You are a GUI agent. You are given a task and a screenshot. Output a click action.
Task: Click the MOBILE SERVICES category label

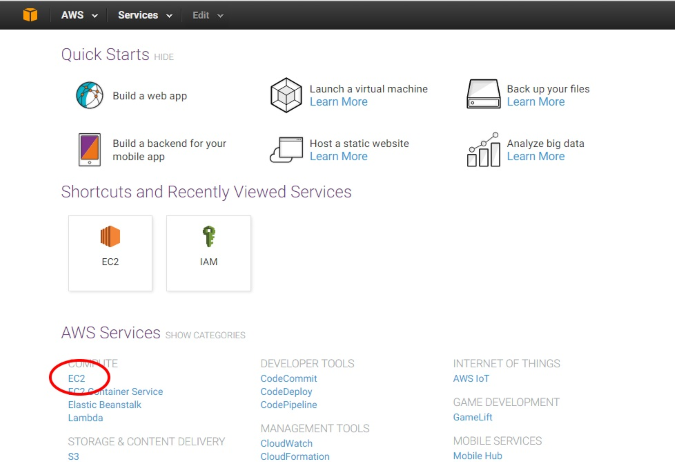point(497,441)
